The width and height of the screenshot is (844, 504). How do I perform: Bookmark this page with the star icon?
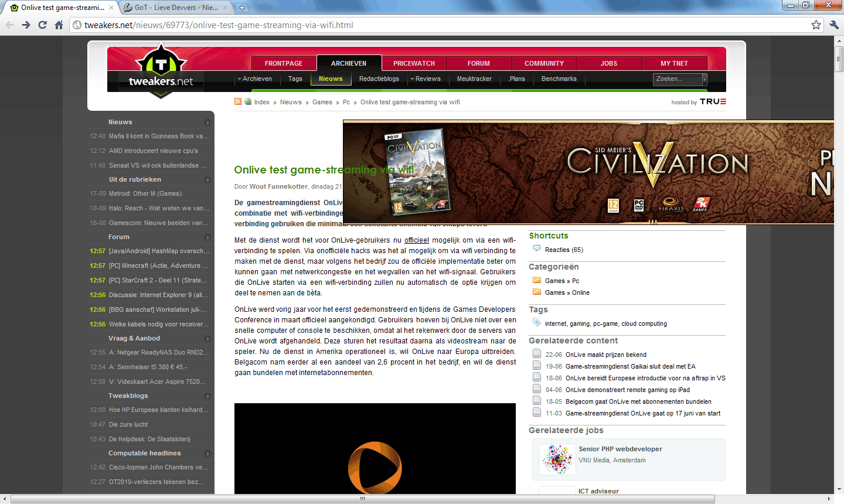click(x=816, y=25)
